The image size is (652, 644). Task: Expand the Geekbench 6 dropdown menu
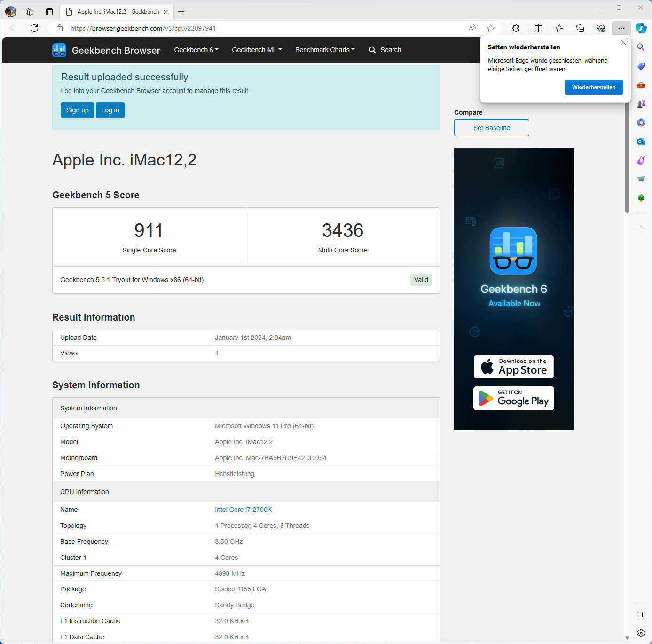(196, 50)
